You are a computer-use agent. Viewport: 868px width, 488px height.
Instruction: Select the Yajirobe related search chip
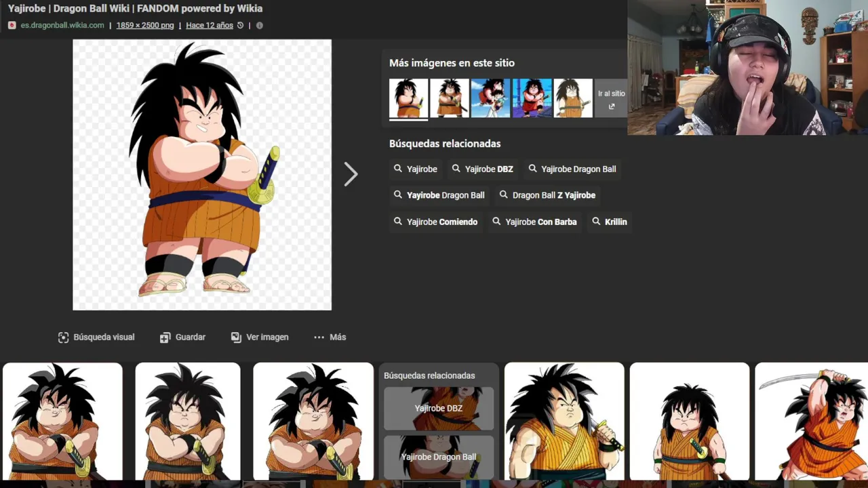pyautogui.click(x=416, y=169)
